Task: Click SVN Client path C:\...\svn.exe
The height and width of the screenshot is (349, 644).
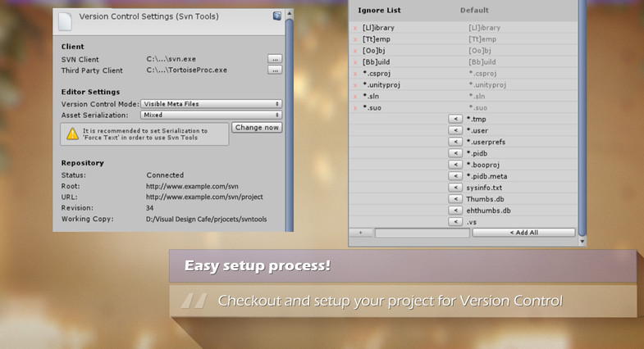Action: coord(171,59)
